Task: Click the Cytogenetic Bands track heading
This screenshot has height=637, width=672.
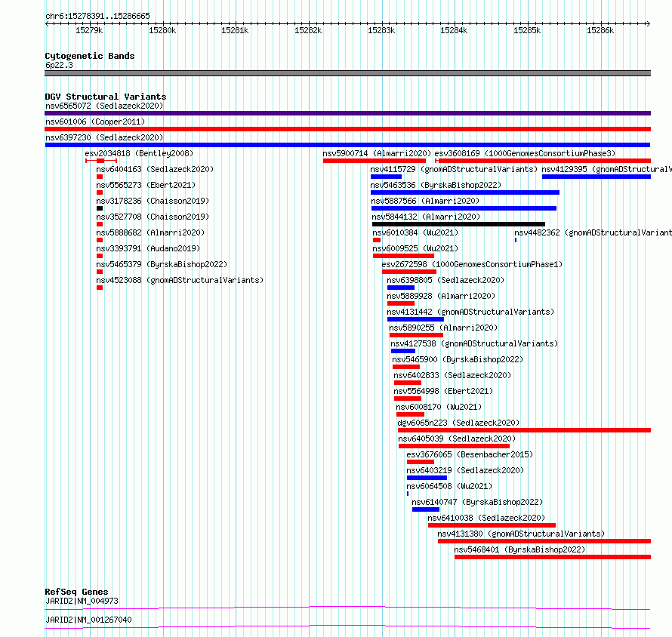Action: pos(90,56)
